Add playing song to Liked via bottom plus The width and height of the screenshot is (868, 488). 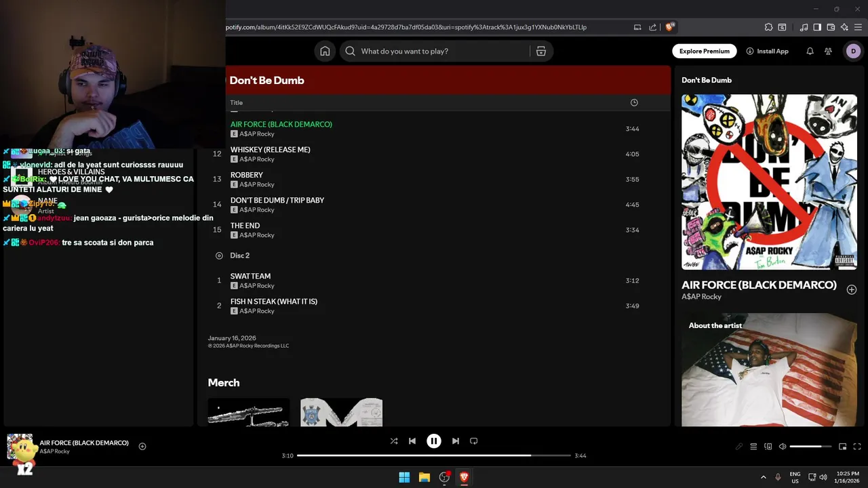click(142, 447)
